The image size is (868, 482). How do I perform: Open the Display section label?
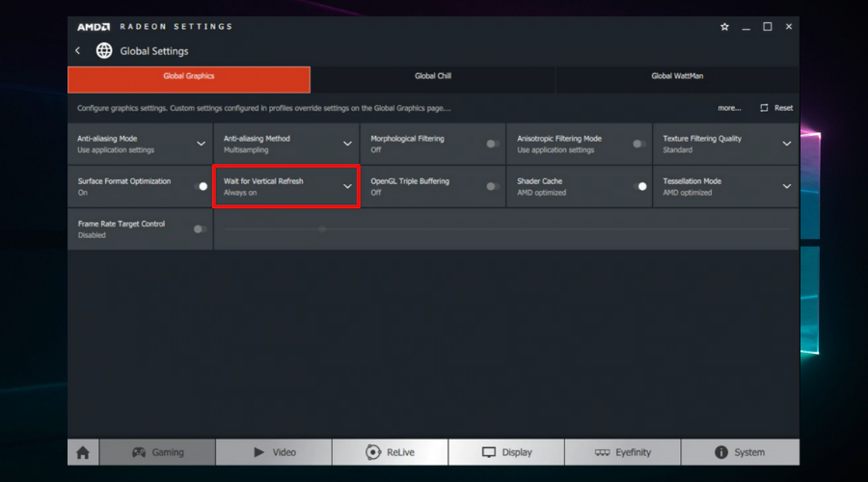(517, 452)
